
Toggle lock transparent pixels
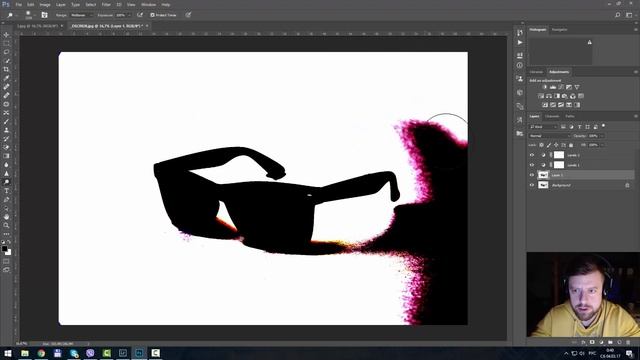[542, 145]
